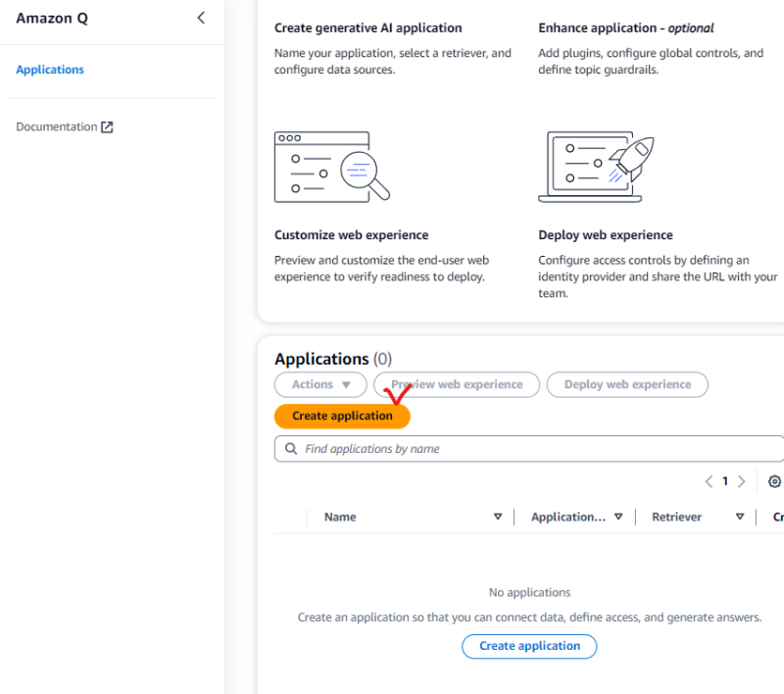Screen dimensions: 784x694
Task: Click the outlined Create application button
Action: (529, 646)
